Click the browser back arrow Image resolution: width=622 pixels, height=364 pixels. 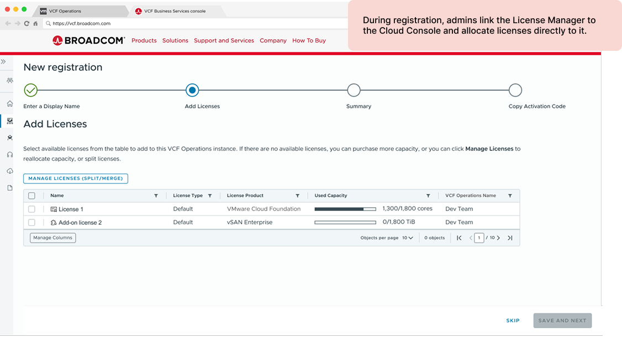8,23
